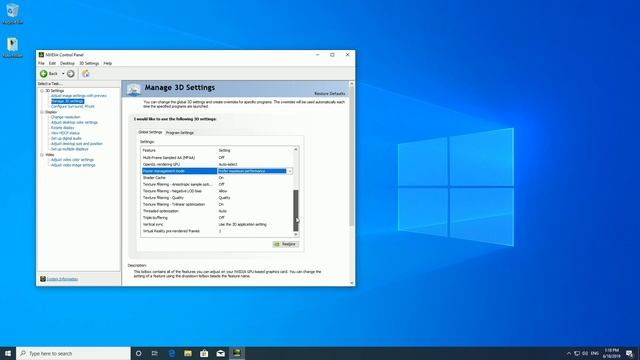Select the Power management mode row
This screenshot has width=640, height=360.
tap(217, 171)
